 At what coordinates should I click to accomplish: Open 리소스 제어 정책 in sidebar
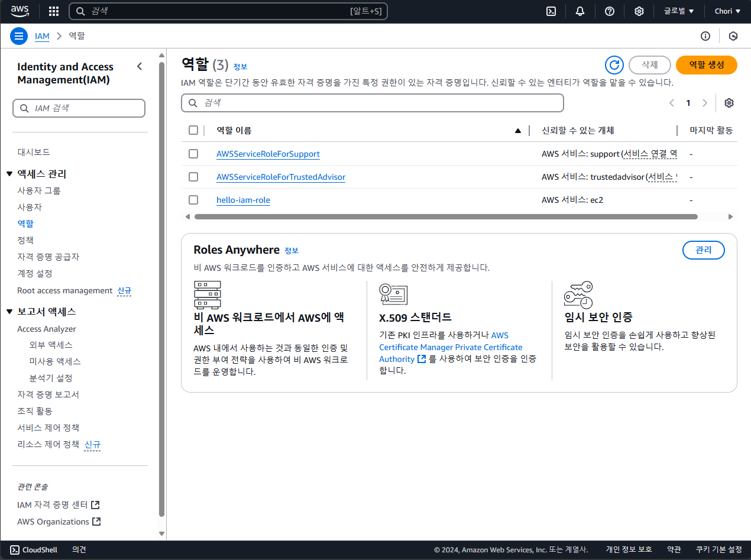click(48, 444)
